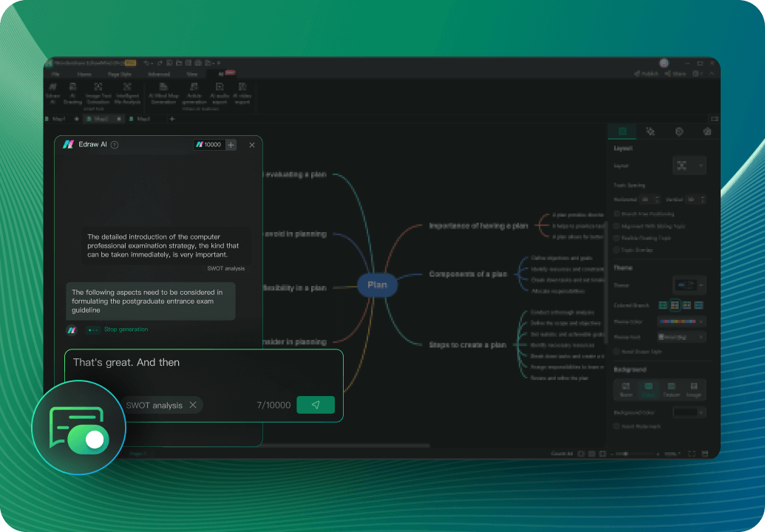Switch to the Home ribbon tab
The width and height of the screenshot is (765, 532).
pyautogui.click(x=84, y=74)
